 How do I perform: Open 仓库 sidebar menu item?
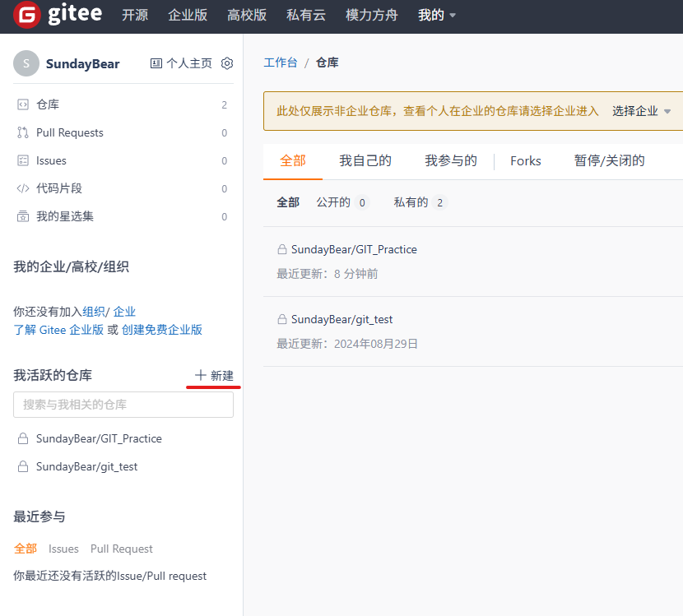pyautogui.click(x=123, y=104)
